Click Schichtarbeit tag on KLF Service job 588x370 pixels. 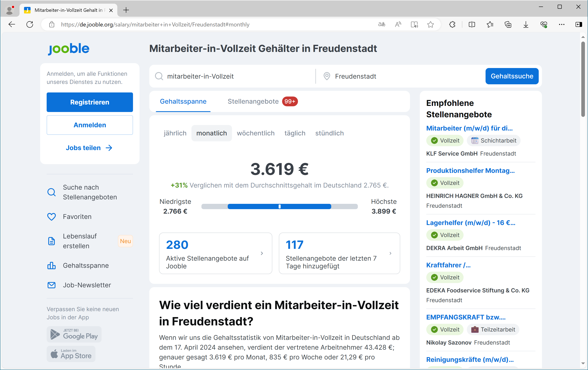[x=493, y=140]
